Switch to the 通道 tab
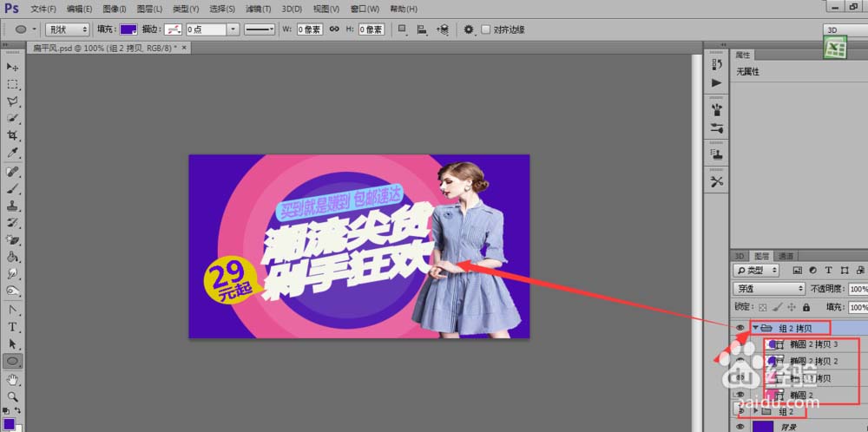Image resolution: width=868 pixels, height=432 pixels. [786, 256]
